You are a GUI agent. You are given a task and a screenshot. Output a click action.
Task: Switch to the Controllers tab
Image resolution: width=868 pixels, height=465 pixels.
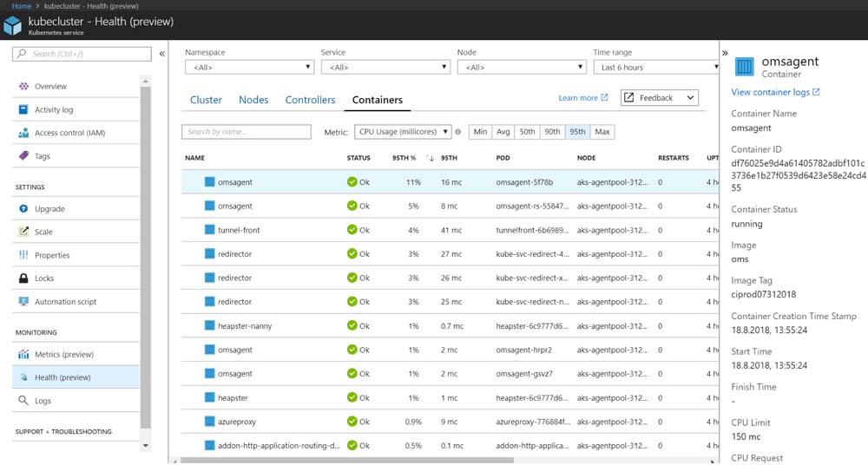310,100
